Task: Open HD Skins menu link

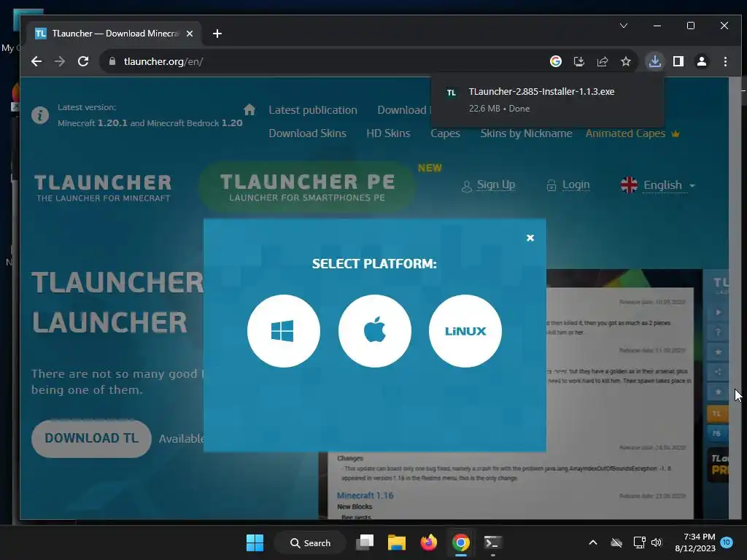Action: [388, 133]
